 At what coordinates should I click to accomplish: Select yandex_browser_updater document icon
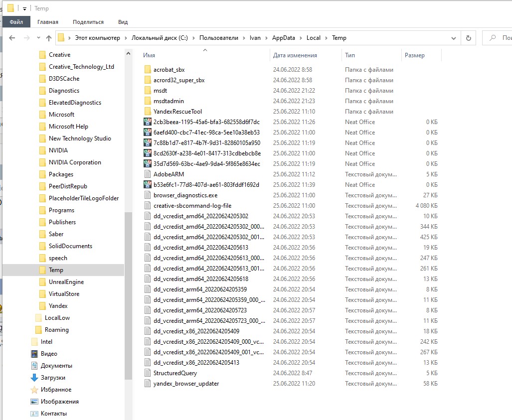148,384
